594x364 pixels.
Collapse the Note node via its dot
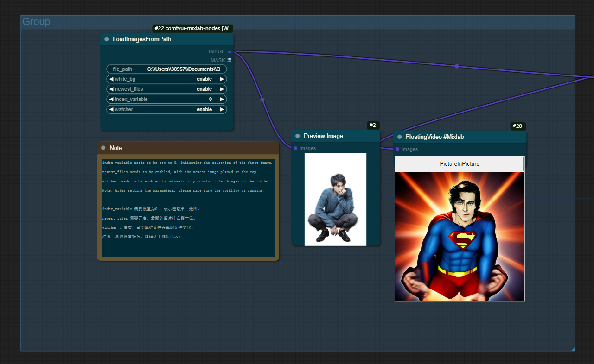[x=103, y=148]
